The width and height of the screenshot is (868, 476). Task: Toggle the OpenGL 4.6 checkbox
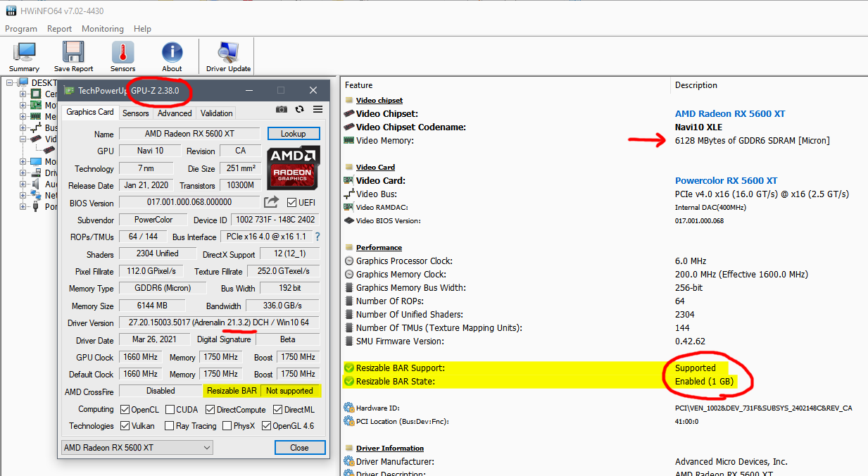(266, 425)
